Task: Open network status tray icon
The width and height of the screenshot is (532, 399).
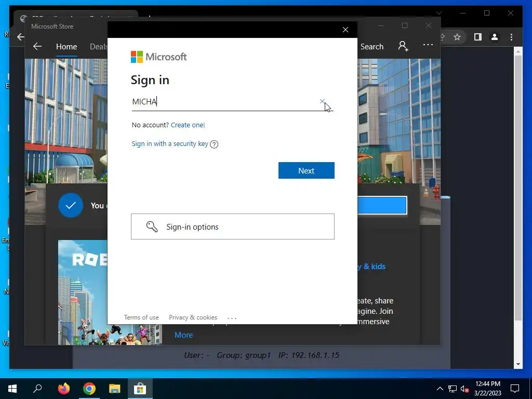Action: [x=453, y=389]
